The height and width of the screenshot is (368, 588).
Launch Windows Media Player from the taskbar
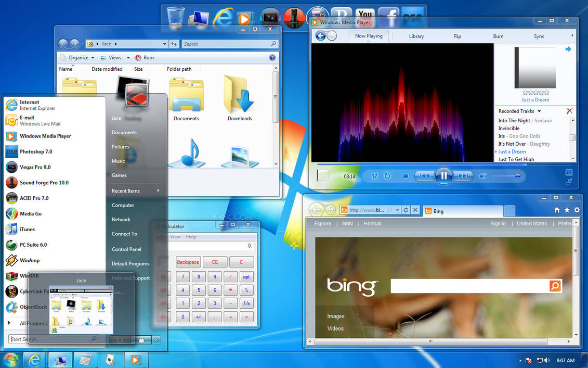coord(136,360)
